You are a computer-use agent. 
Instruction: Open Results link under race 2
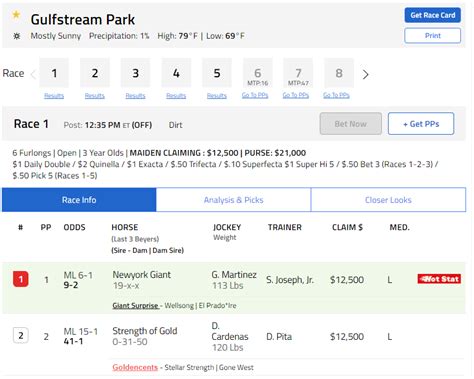pos(95,96)
